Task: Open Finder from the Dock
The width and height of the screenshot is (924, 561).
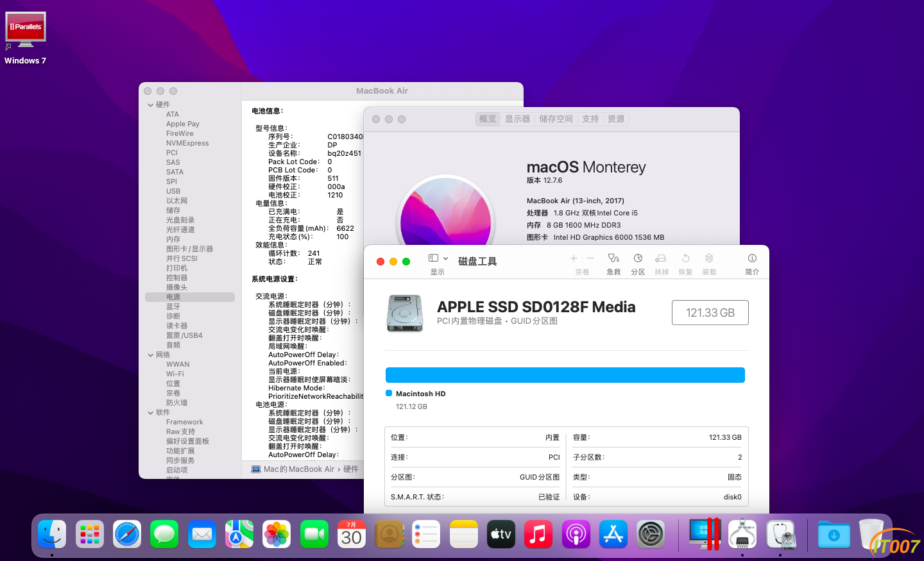Action: 52,534
